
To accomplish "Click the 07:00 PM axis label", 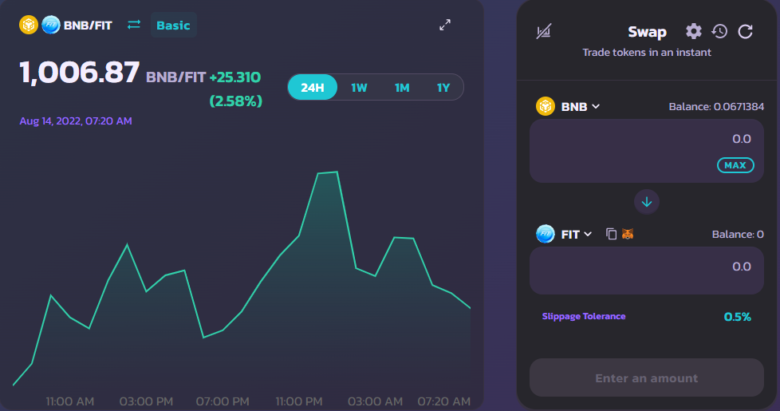I will pyautogui.click(x=222, y=401).
